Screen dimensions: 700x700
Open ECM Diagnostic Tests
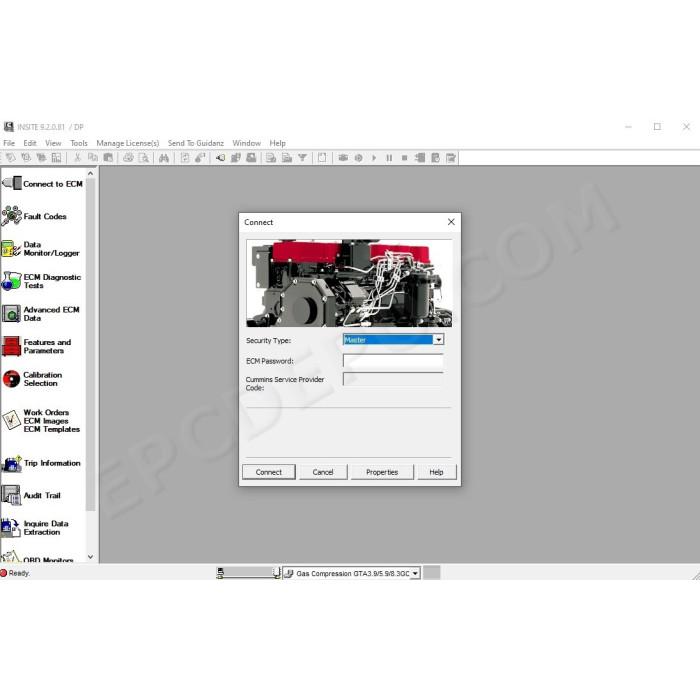pyautogui.click(x=42, y=281)
